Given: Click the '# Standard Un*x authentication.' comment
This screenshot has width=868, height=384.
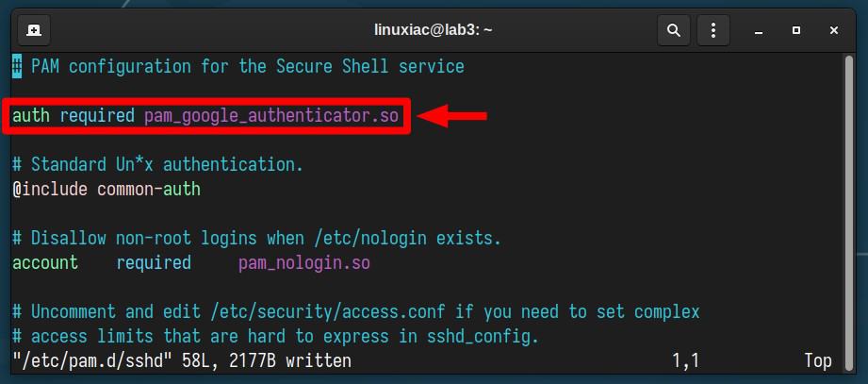Looking at the screenshot, I should [157, 164].
